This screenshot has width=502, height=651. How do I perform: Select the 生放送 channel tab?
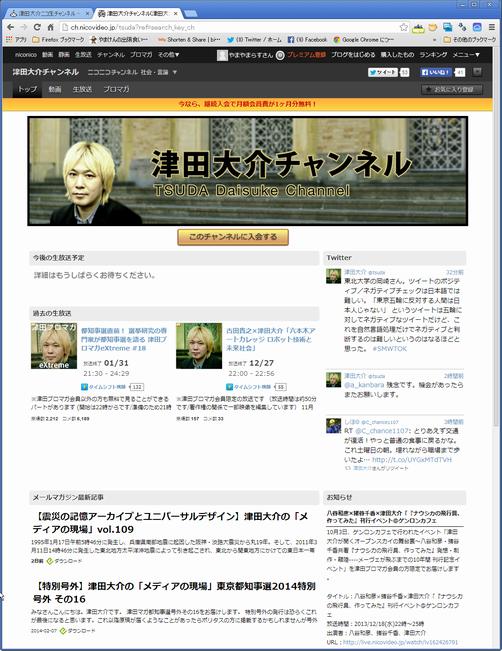coord(82,89)
